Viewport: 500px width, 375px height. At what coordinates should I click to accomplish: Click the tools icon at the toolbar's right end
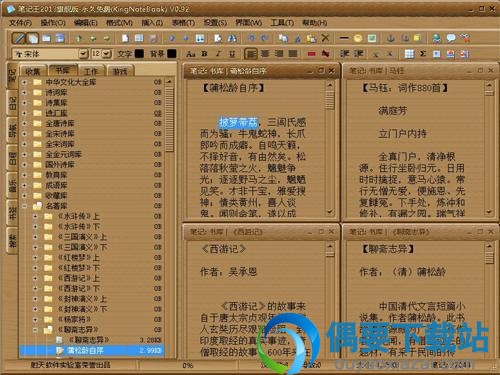click(465, 38)
